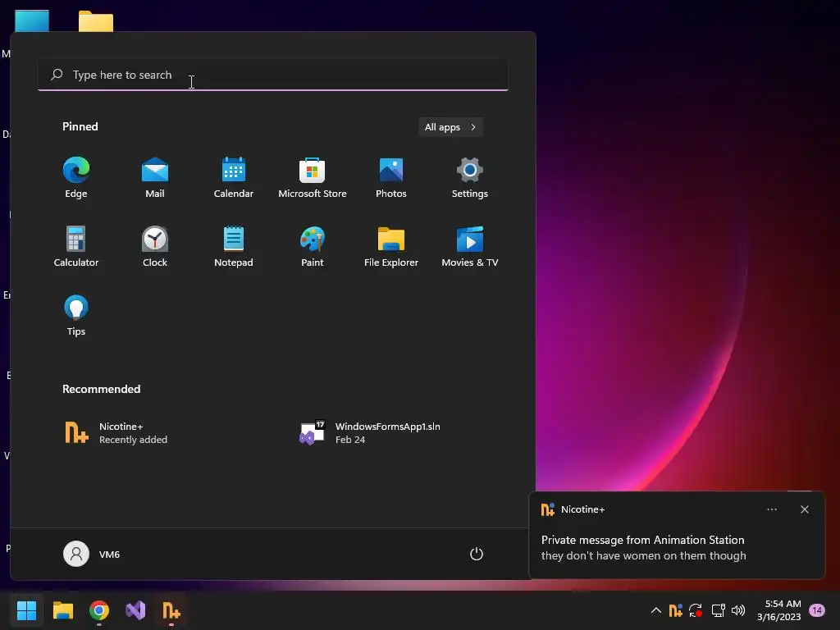Click the Windows Start button on taskbar
Viewport: 840px width, 630px height.
coord(26,610)
